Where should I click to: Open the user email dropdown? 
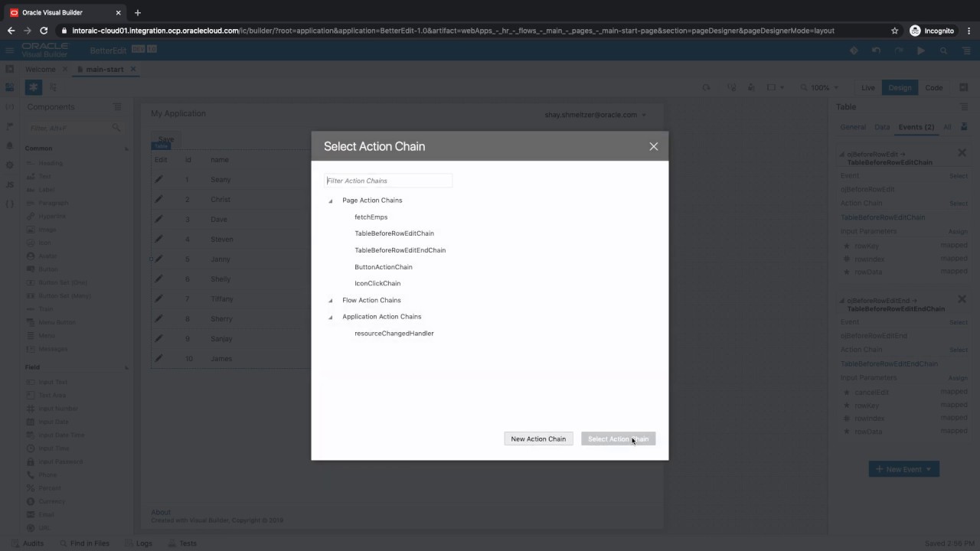(x=595, y=115)
